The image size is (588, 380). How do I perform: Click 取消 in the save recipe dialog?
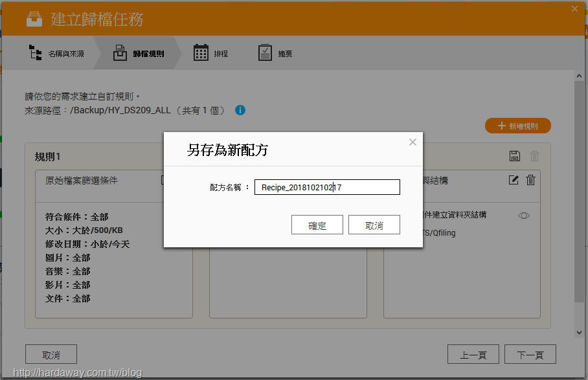point(374,225)
